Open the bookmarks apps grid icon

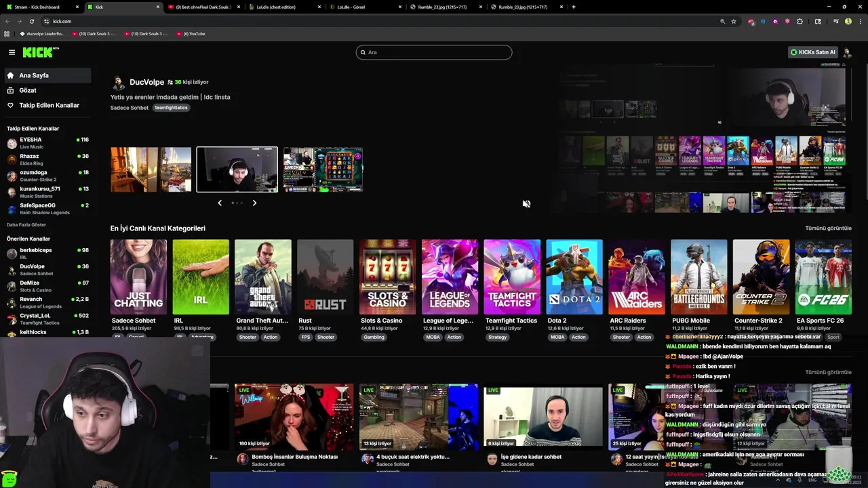click(x=7, y=33)
